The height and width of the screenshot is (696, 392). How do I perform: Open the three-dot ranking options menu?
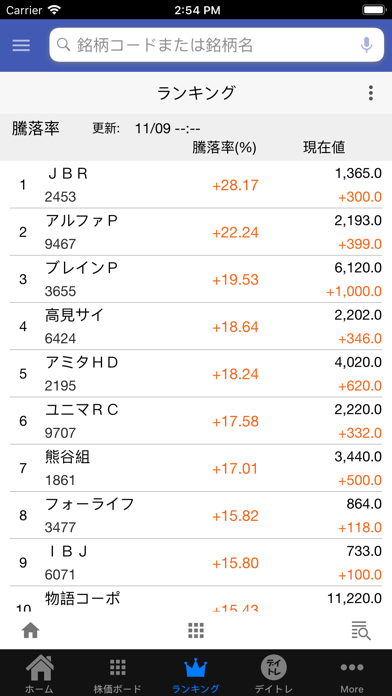coord(371,93)
